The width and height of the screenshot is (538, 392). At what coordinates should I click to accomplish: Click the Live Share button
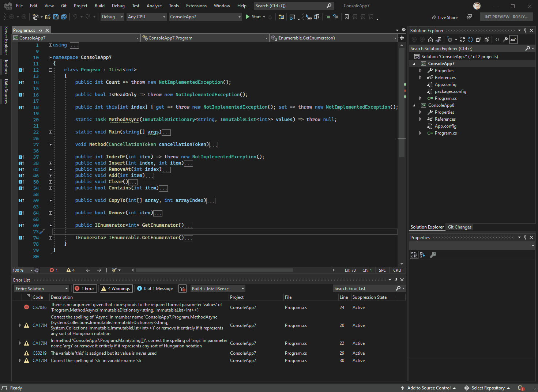click(444, 17)
